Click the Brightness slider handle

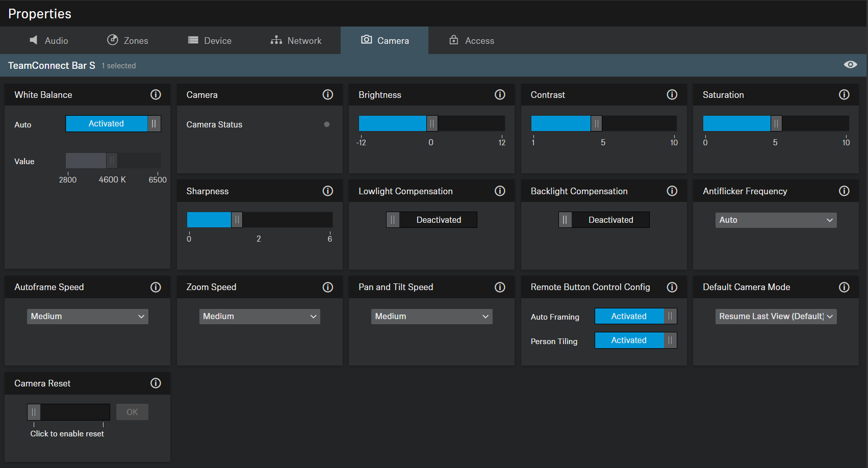click(x=432, y=124)
